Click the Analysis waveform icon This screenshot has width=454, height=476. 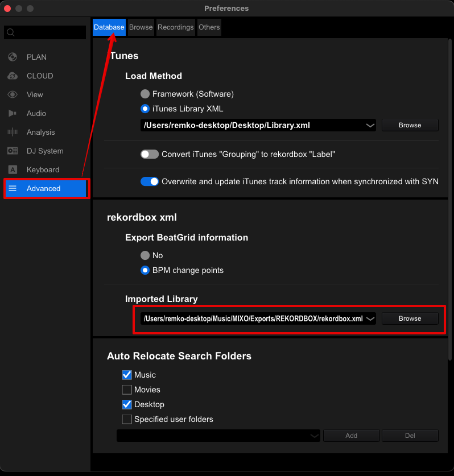[x=13, y=132]
